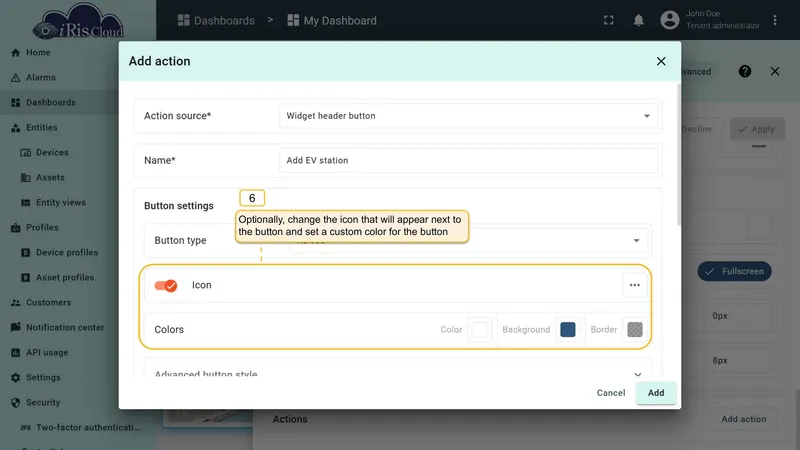Click the Devices icon in sidebar
The height and width of the screenshot is (450, 800).
point(26,153)
